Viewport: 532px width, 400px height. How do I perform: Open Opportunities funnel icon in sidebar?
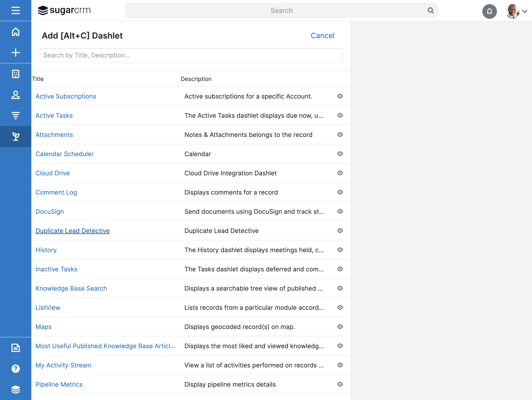coord(16,115)
